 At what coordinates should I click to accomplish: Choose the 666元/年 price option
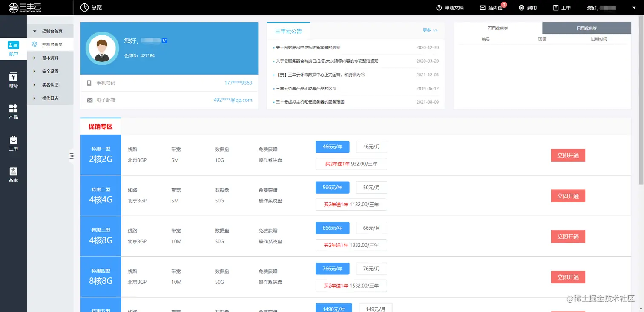[333, 228]
